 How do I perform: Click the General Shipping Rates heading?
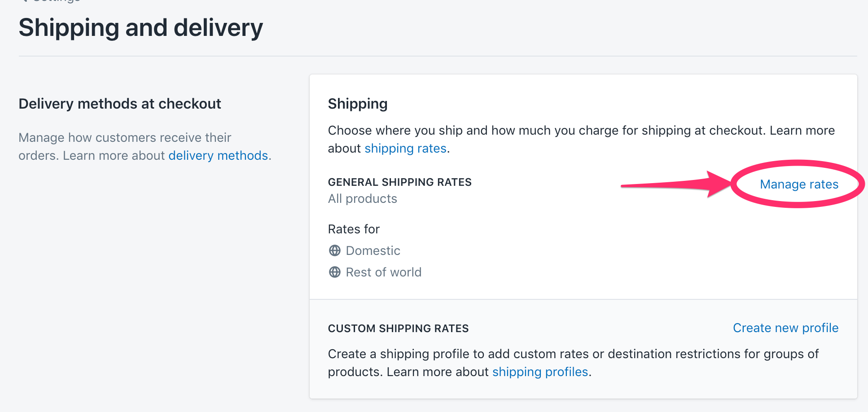[399, 182]
